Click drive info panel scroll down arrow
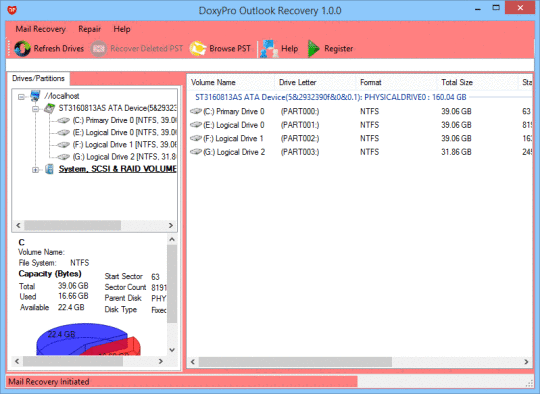Viewport: 540px width, 394px height. (172, 350)
